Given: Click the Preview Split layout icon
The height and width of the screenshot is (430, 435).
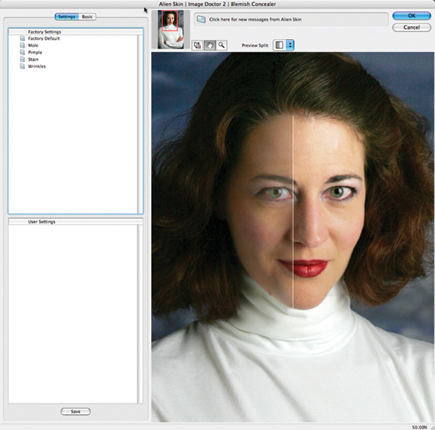Looking at the screenshot, I should (279, 45).
